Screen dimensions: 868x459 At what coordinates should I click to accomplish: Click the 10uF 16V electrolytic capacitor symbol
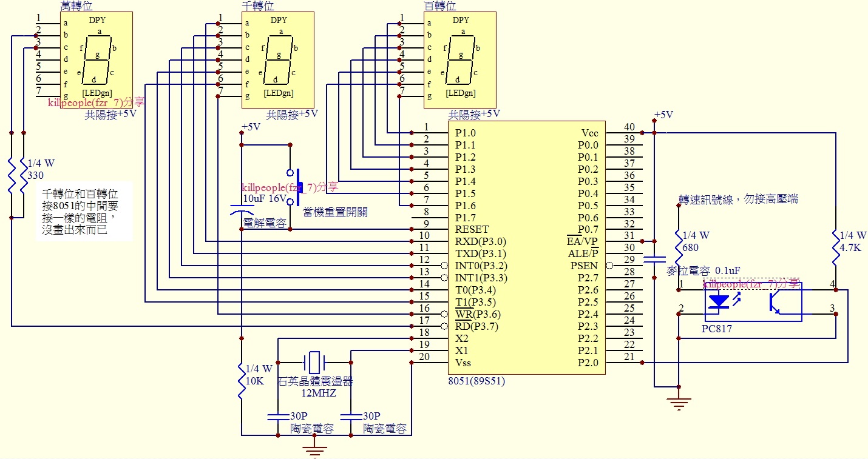(x=242, y=211)
